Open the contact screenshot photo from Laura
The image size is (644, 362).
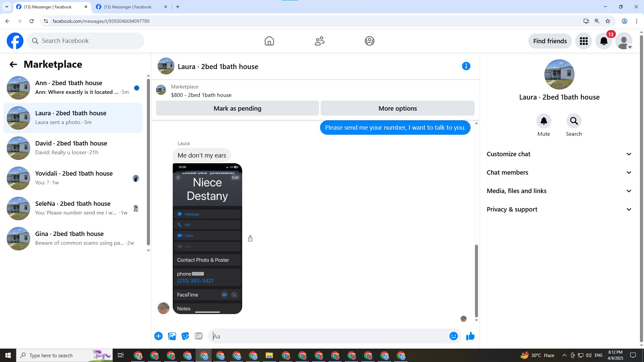207,239
